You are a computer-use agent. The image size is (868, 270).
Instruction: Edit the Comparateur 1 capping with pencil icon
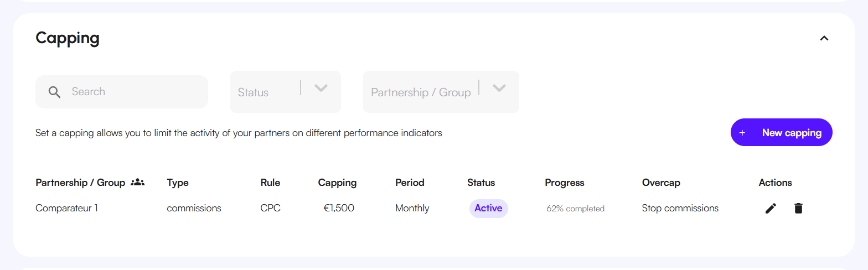(x=771, y=209)
